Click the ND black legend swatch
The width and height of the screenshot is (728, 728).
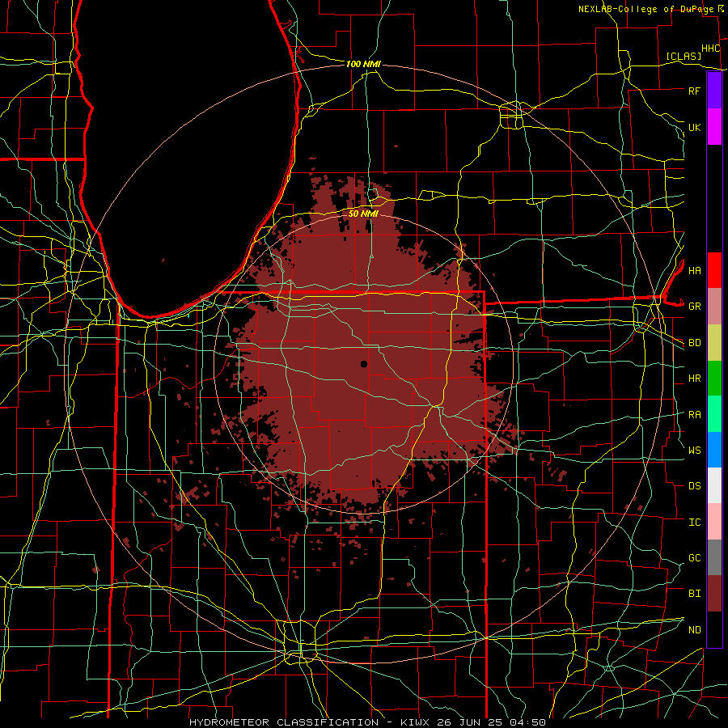click(714, 629)
